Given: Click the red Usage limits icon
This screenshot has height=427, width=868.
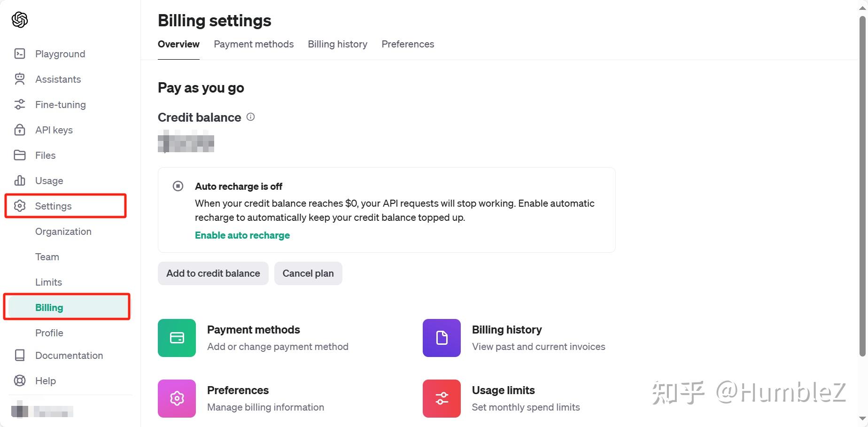Looking at the screenshot, I should [x=442, y=398].
